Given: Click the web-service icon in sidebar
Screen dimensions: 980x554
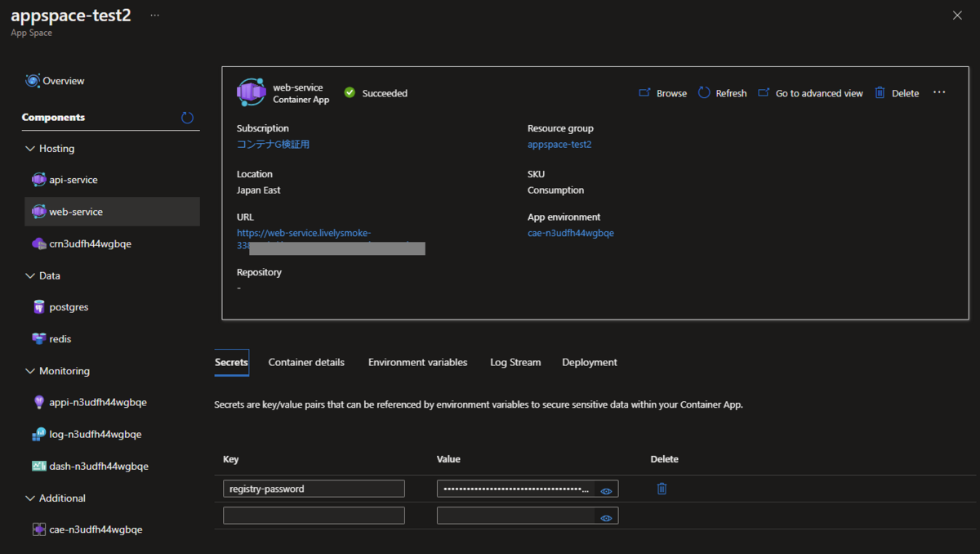Looking at the screenshot, I should [38, 212].
